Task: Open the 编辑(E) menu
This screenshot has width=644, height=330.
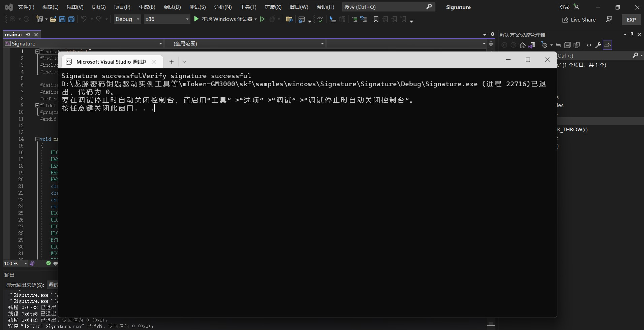Action: [x=50, y=7]
